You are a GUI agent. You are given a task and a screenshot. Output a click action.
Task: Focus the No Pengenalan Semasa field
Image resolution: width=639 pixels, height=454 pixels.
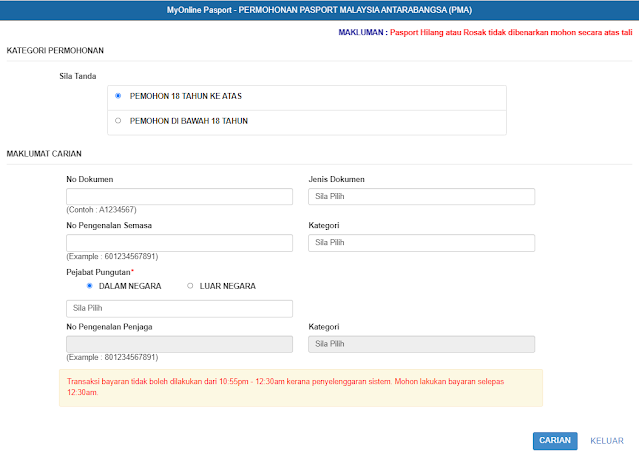click(179, 242)
